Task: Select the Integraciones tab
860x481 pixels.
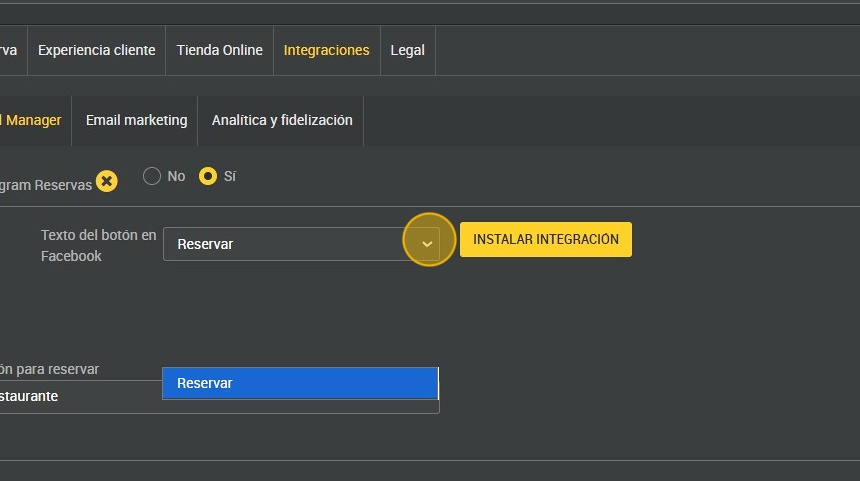Action: pyautogui.click(x=326, y=50)
